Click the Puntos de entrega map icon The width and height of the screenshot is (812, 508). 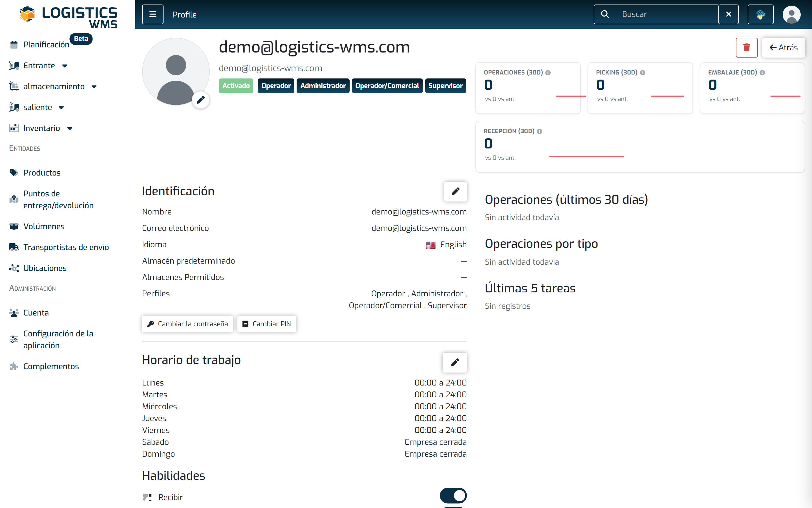(x=14, y=199)
